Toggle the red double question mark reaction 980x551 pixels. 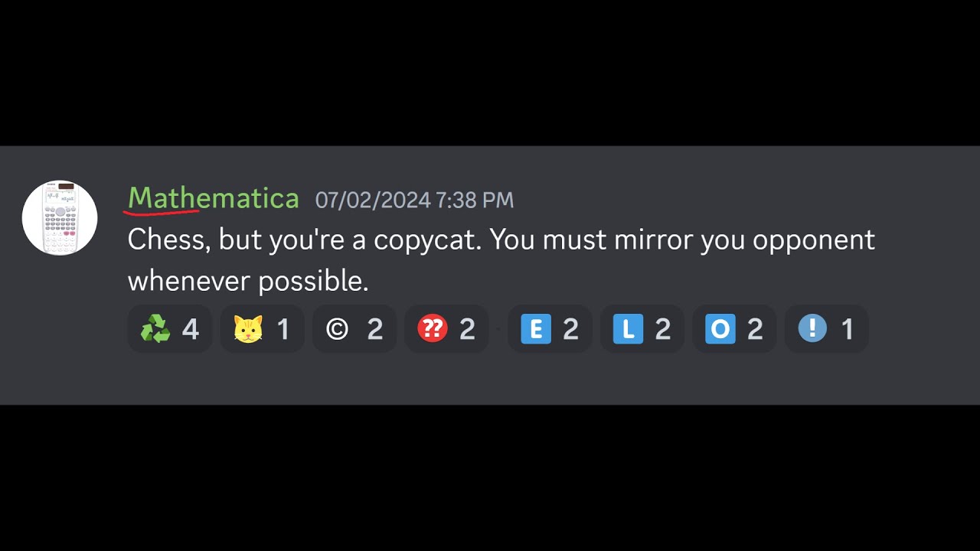tap(446, 329)
